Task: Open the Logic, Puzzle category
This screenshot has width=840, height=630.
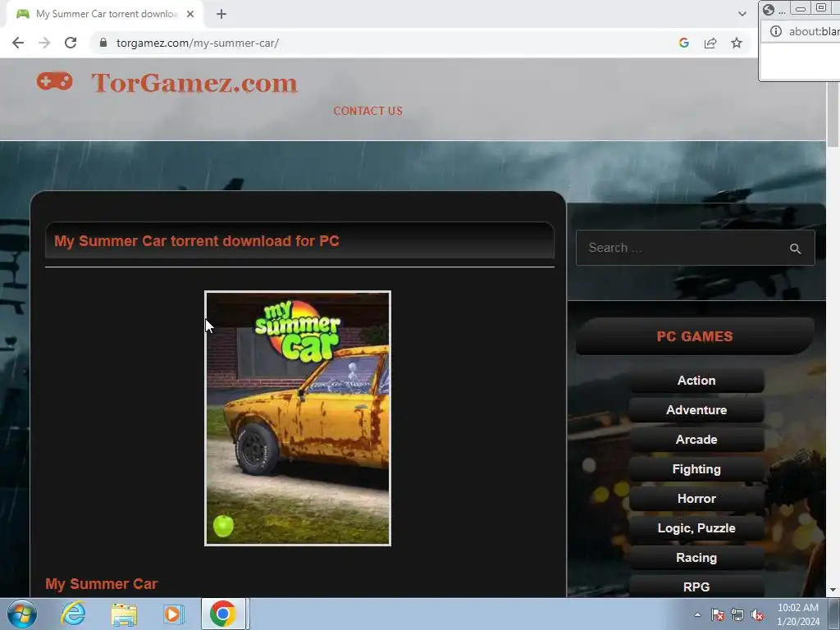Action: tap(696, 528)
